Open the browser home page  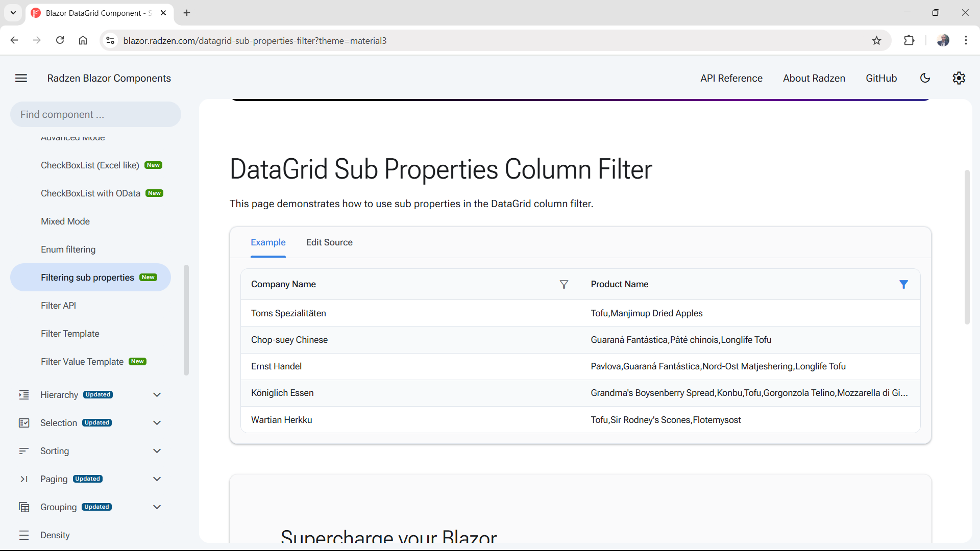pyautogui.click(x=83, y=40)
